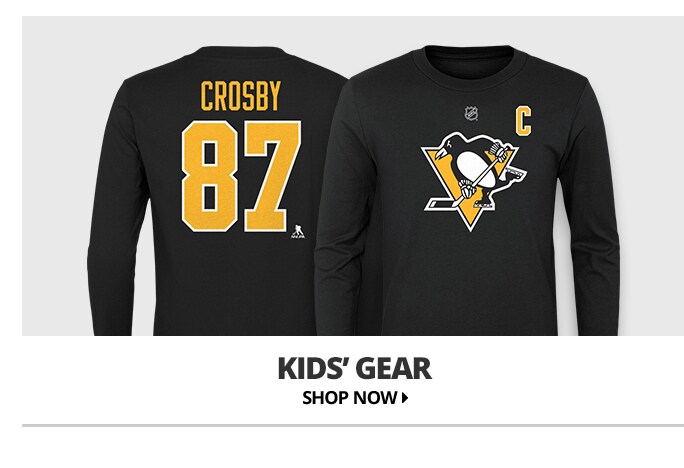Click the arrow icon beside Shop Now
684x468 pixels.
(405, 398)
